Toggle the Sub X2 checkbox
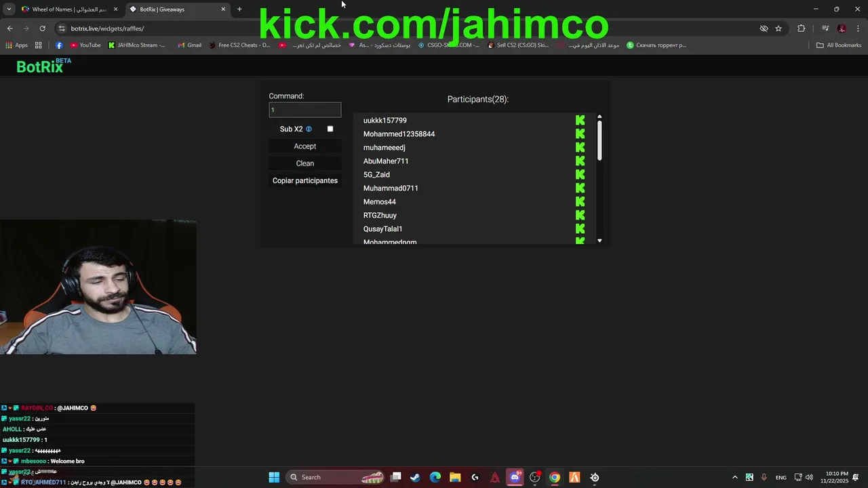Screen dimensions: 868x488 click(330, 129)
